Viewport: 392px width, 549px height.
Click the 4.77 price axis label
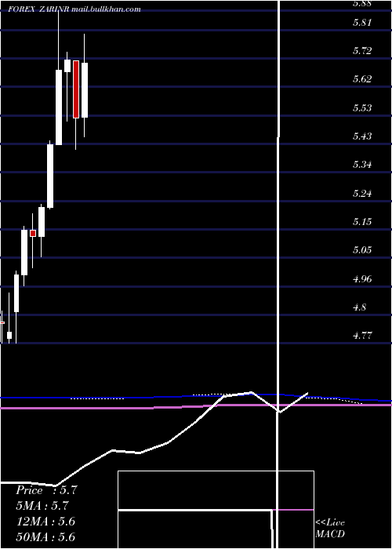click(x=361, y=336)
